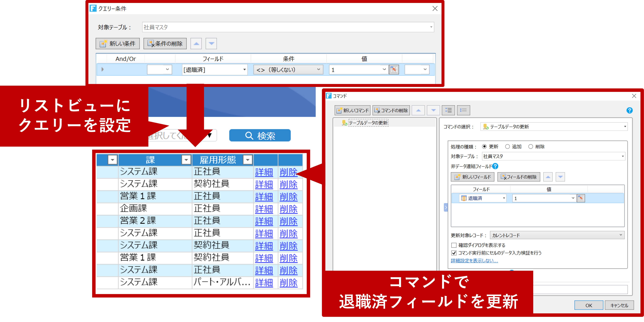Click the 条件の削除 button

[x=165, y=44]
